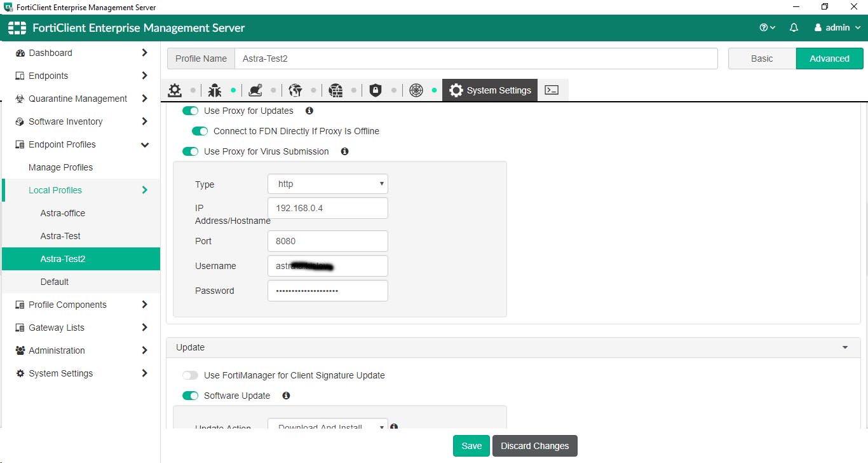Open the proxy Type dropdown
Viewport: 868px width, 463px height.
(327, 184)
